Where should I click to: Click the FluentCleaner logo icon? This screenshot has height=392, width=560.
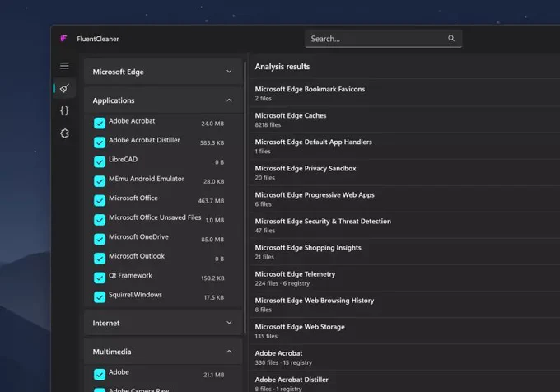click(x=63, y=38)
